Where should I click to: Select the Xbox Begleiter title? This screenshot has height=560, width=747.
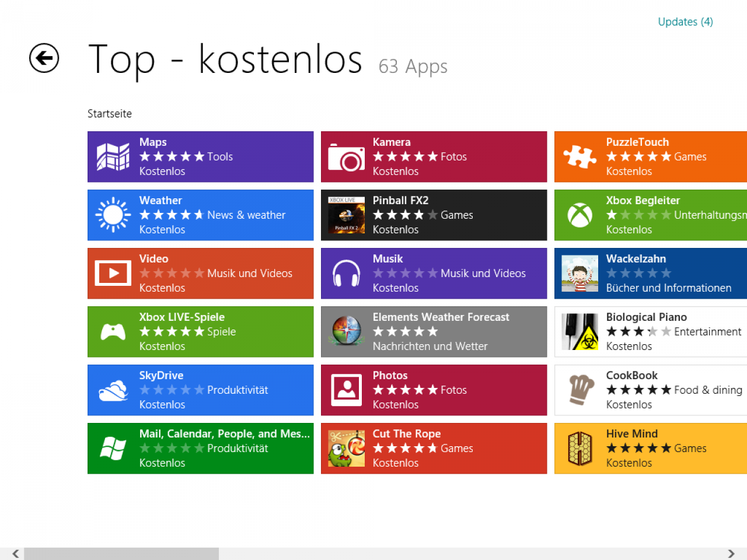(x=643, y=200)
